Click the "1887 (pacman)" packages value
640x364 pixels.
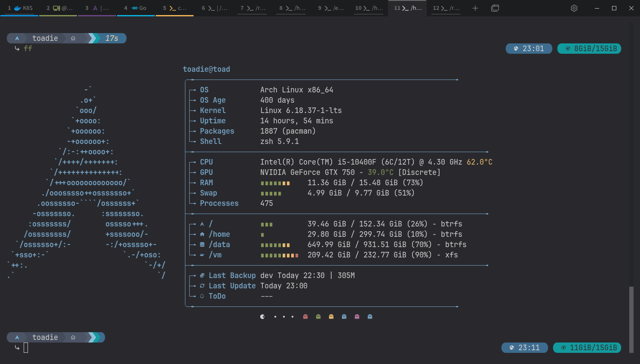click(288, 131)
